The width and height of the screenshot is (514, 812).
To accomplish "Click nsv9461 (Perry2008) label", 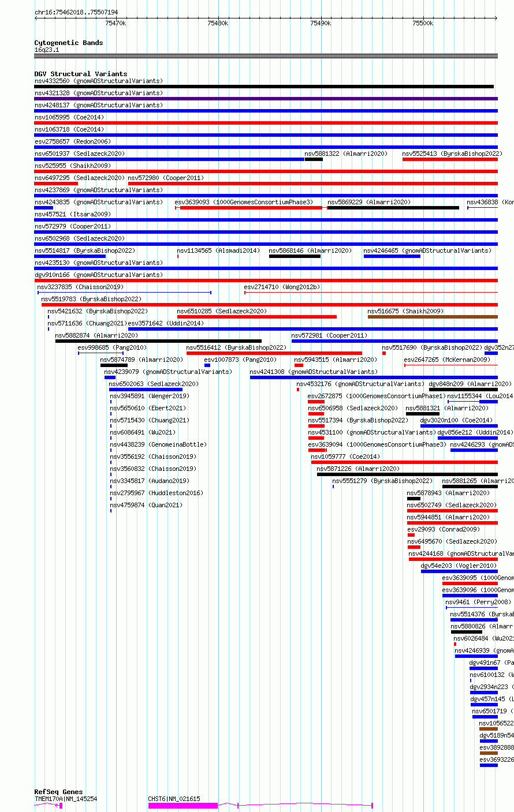I will click(479, 602).
